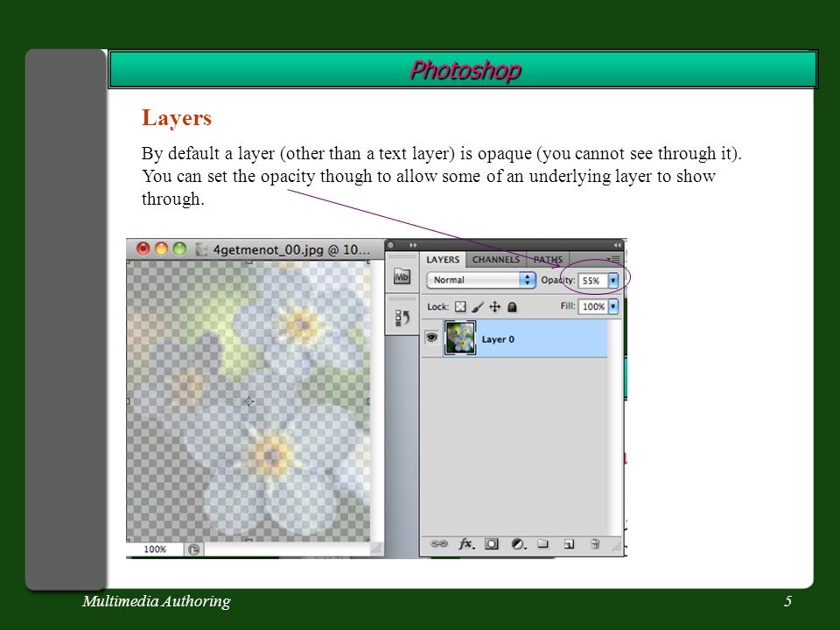Image resolution: width=840 pixels, height=630 pixels.
Task: Open the History panel icon
Action: [402, 318]
